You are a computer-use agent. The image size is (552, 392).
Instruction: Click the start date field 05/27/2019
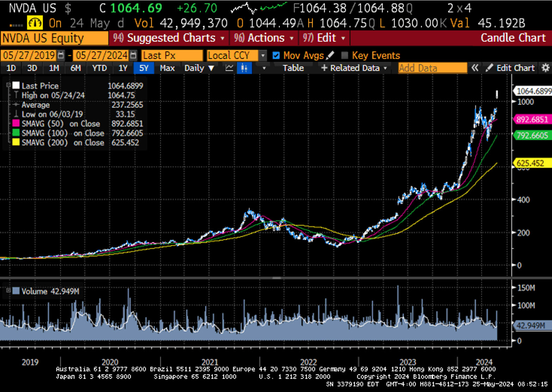click(x=29, y=55)
